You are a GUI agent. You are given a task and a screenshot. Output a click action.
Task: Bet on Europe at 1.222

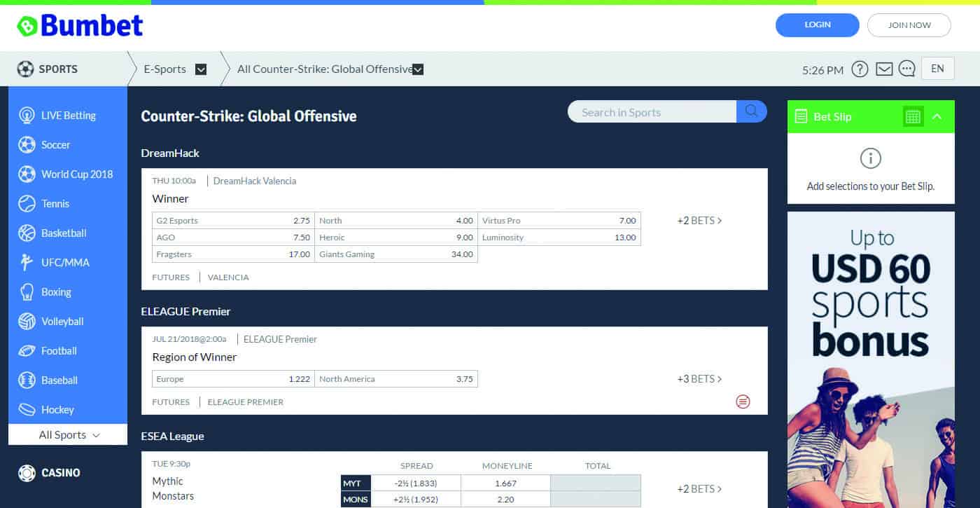point(233,379)
